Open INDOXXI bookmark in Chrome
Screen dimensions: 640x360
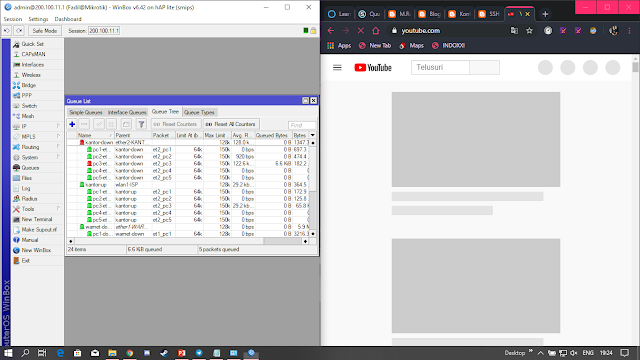[x=449, y=45]
